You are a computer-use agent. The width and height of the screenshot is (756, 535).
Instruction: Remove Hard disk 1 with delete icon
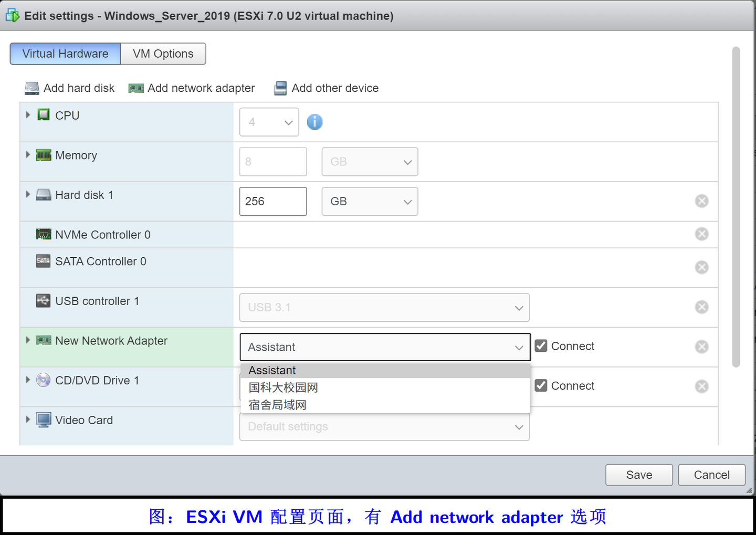tap(701, 201)
